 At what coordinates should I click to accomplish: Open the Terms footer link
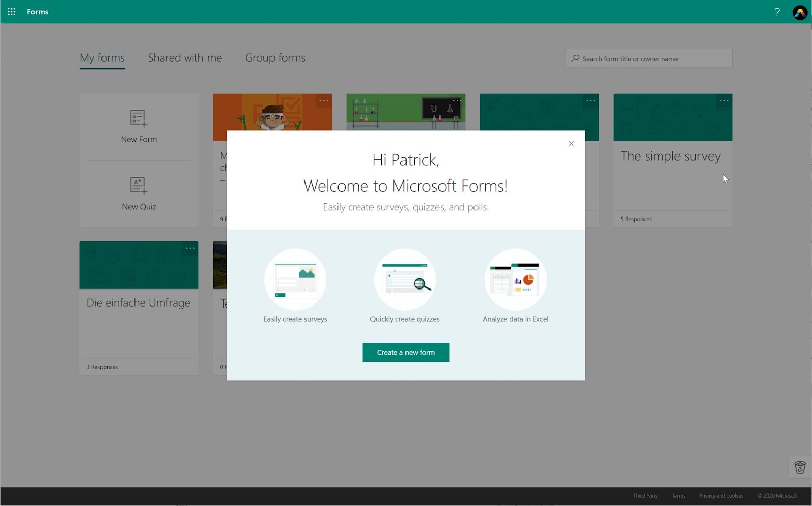coord(679,496)
